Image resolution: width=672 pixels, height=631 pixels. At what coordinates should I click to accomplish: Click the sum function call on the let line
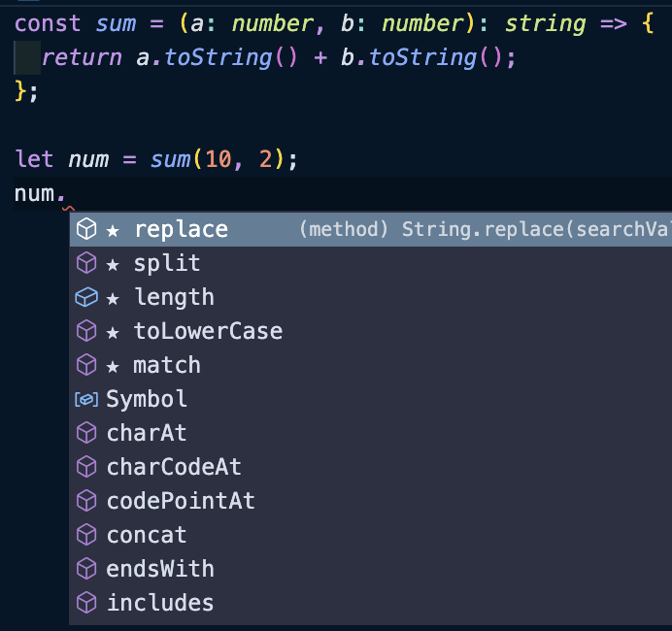click(170, 159)
